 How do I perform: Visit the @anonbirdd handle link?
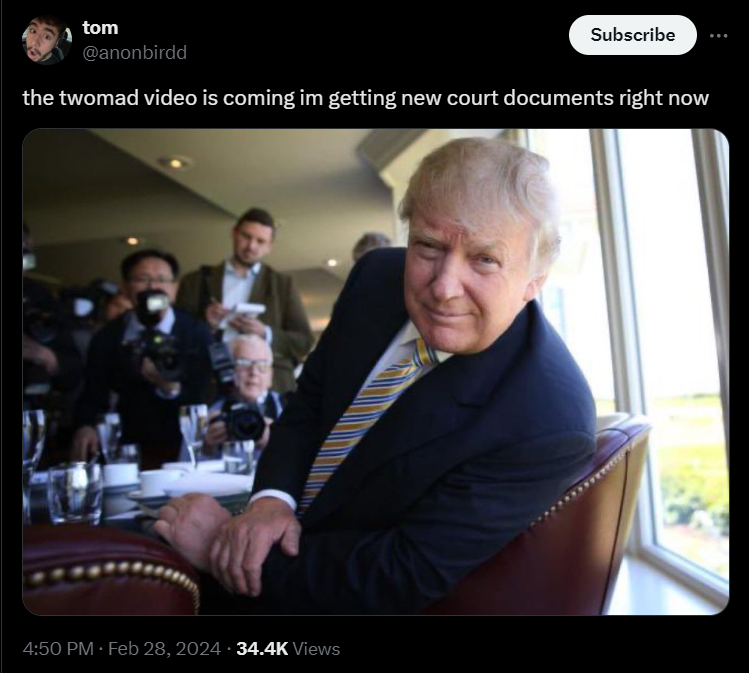coord(135,53)
